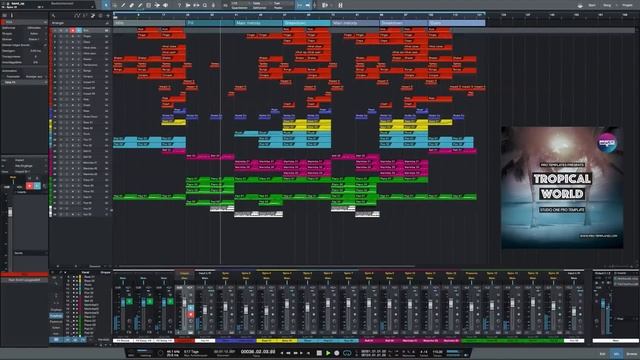Image resolution: width=640 pixels, height=360 pixels.
Task: Toggle the inspector blue monitor button
Action: tap(37, 186)
